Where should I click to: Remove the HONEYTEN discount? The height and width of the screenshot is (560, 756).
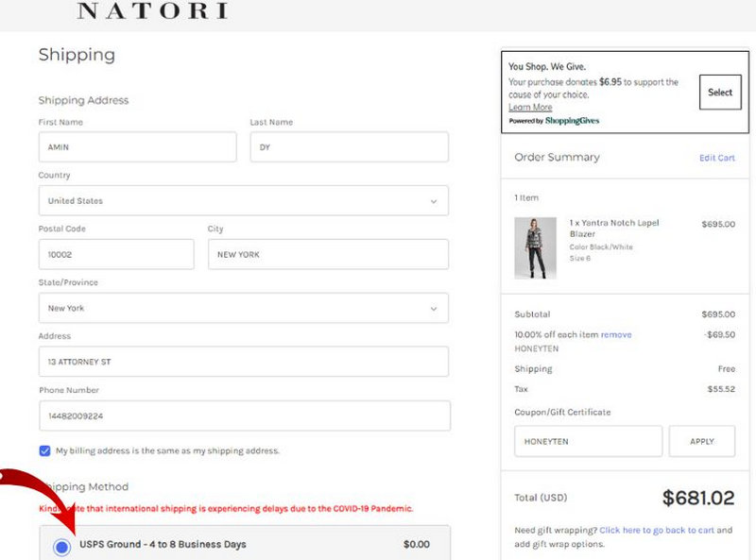coord(616,334)
